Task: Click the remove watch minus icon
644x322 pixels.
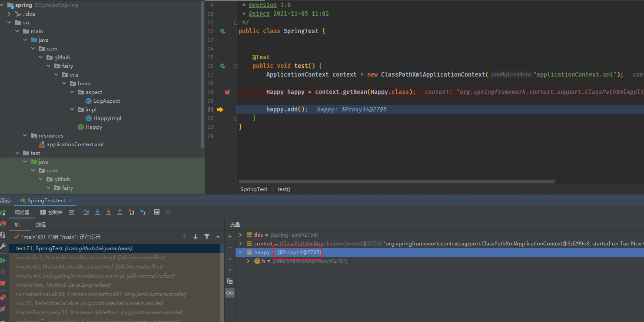Action: (230, 248)
